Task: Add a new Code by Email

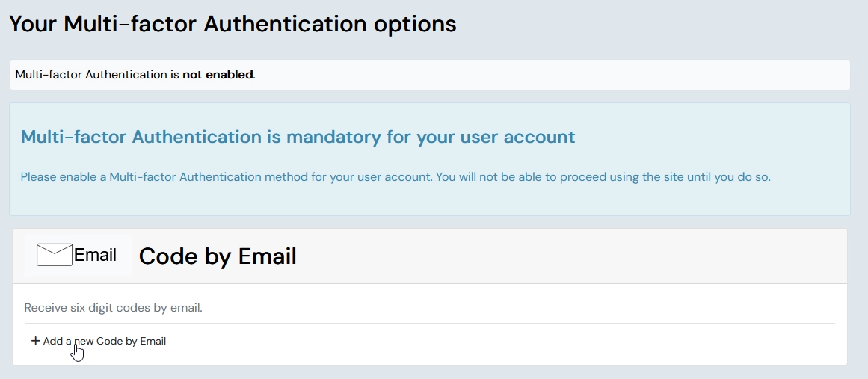Action: pos(99,341)
